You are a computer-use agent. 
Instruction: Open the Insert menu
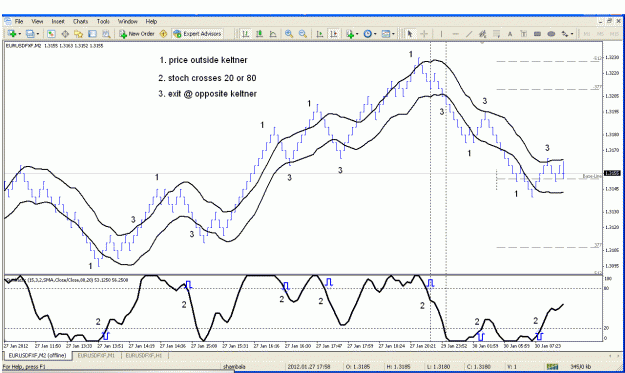click(x=58, y=22)
